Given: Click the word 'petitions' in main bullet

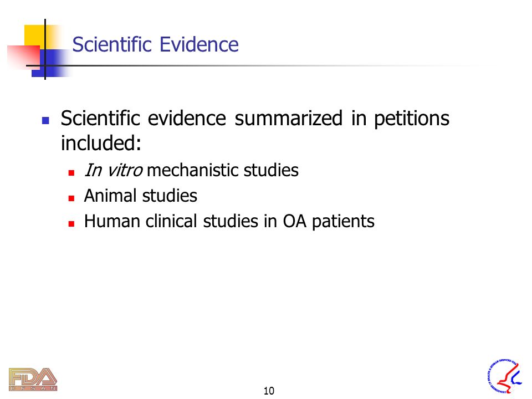Looking at the screenshot, I should (412, 119).
